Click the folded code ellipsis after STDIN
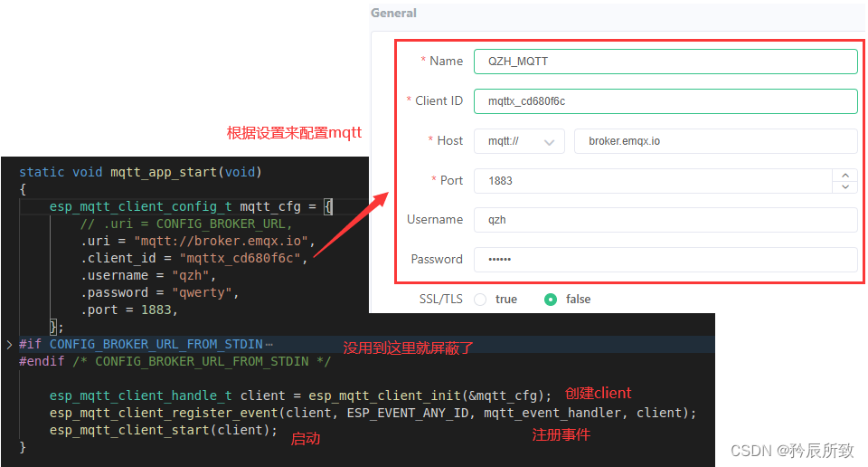 tap(269, 345)
